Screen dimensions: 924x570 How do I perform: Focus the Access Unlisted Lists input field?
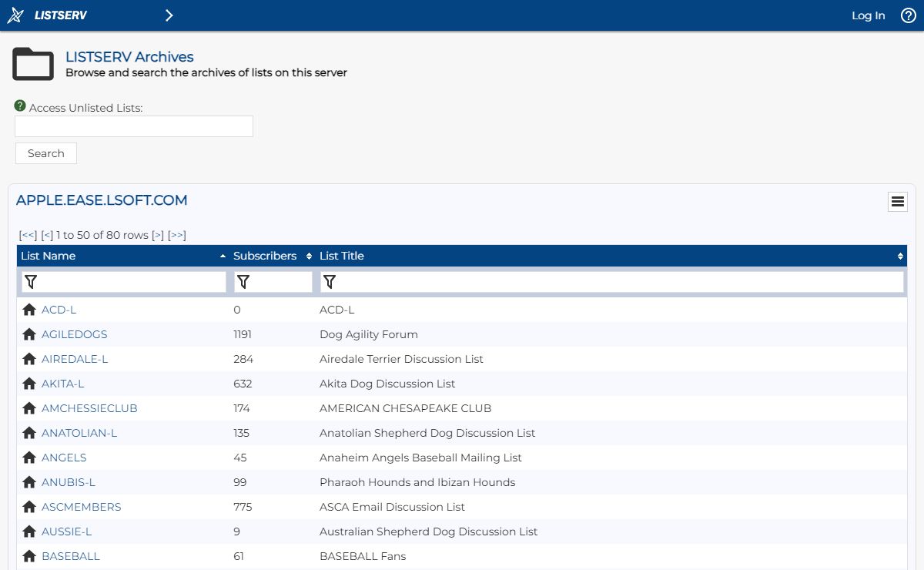coord(134,126)
